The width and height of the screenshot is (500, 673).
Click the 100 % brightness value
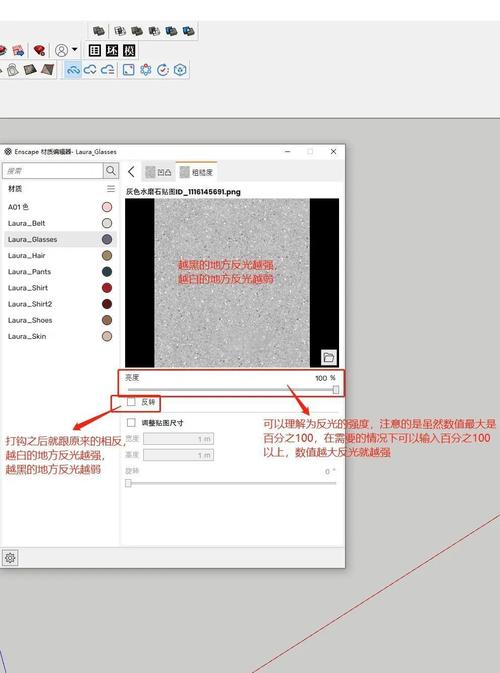(325, 378)
